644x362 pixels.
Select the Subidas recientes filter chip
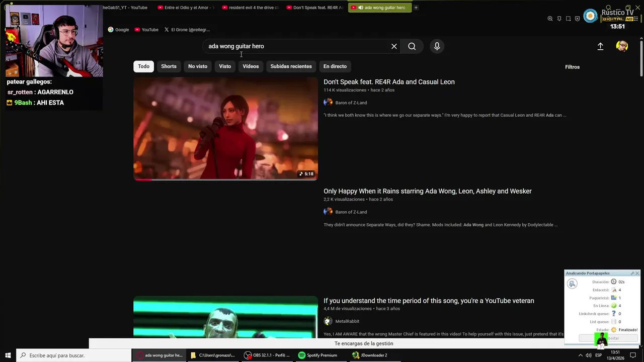point(291,66)
